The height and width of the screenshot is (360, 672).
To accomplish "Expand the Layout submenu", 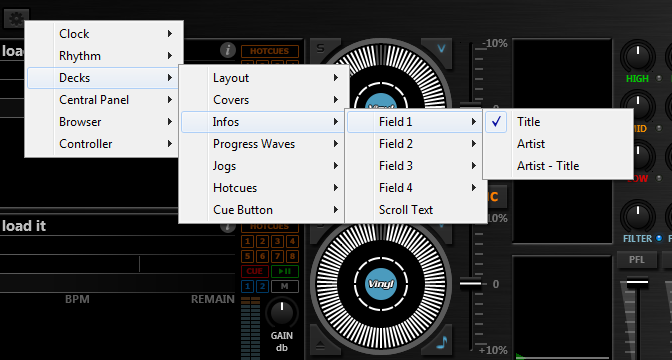I will pyautogui.click(x=263, y=78).
